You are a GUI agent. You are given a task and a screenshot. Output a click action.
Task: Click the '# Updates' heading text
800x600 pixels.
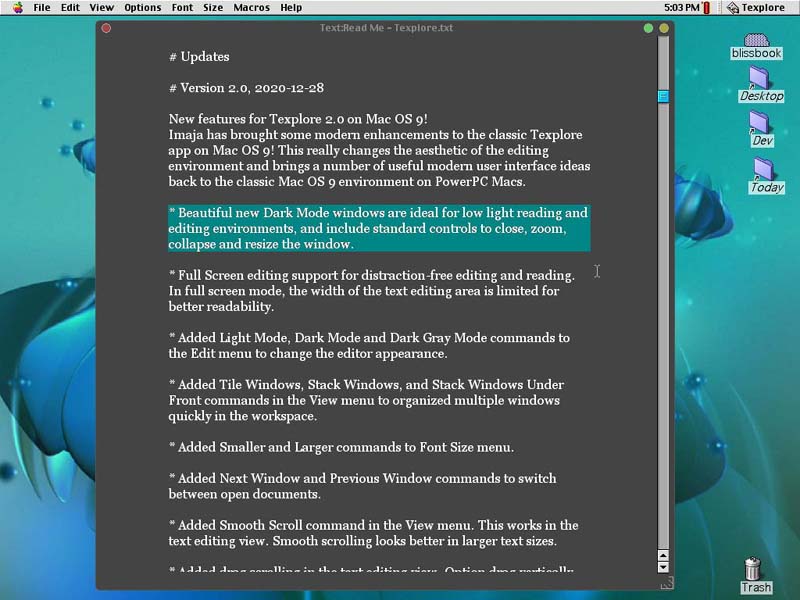coord(199,57)
